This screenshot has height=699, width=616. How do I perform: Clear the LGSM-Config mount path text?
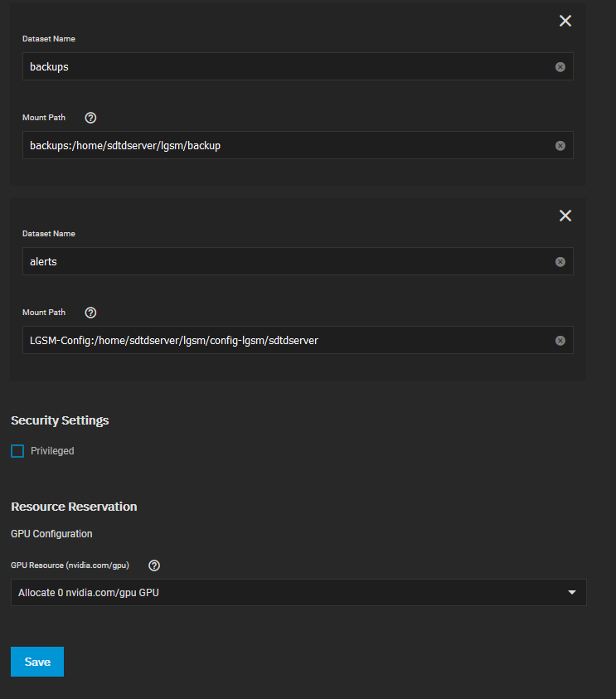[x=560, y=341]
